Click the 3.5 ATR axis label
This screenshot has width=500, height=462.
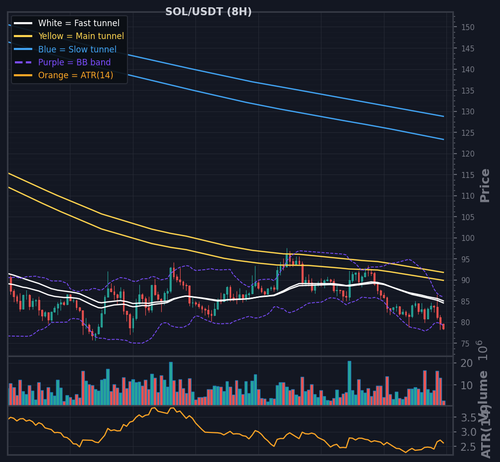pyautogui.click(x=468, y=418)
